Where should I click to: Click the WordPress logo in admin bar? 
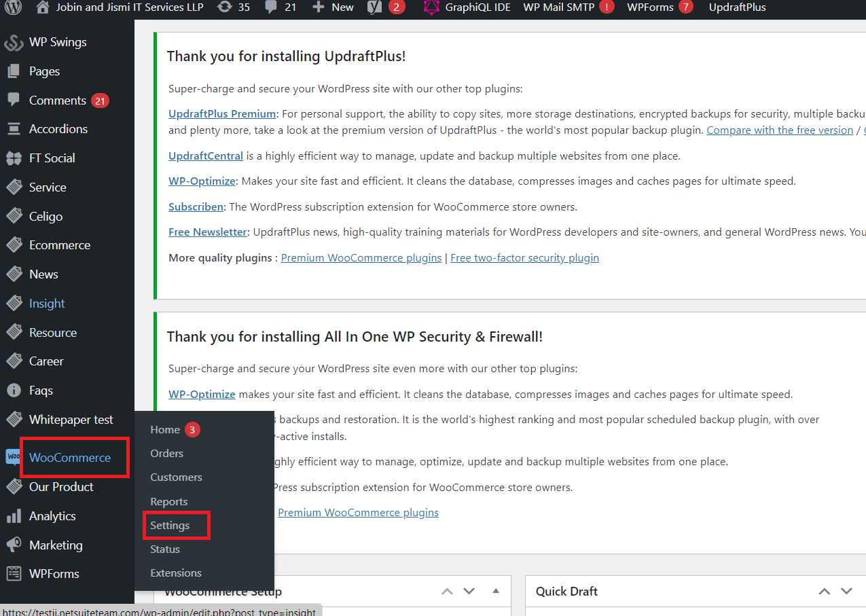[x=14, y=7]
